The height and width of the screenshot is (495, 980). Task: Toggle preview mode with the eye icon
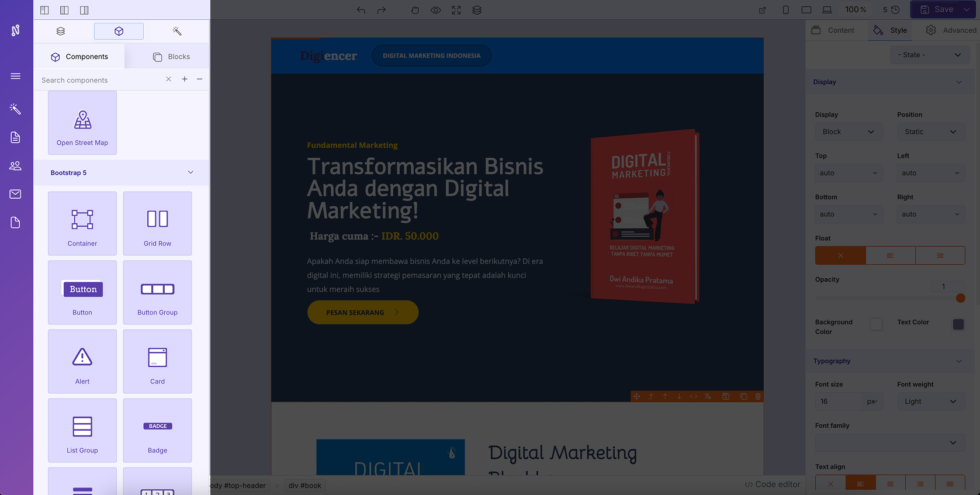[x=436, y=10]
